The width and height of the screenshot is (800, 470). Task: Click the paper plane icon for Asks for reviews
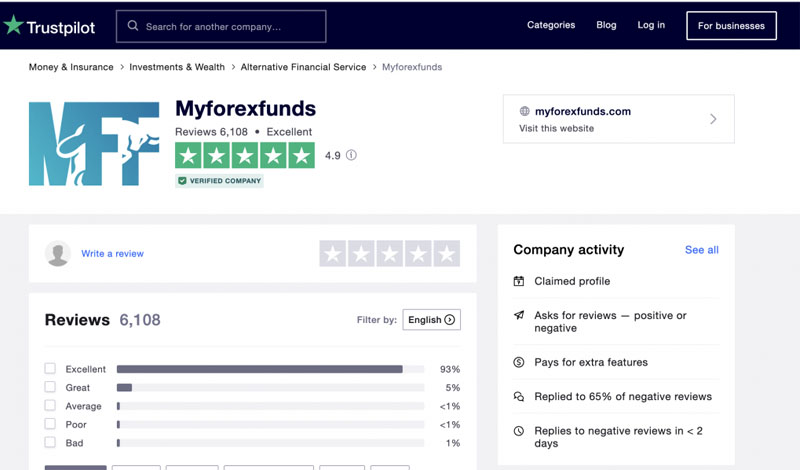[x=518, y=315]
